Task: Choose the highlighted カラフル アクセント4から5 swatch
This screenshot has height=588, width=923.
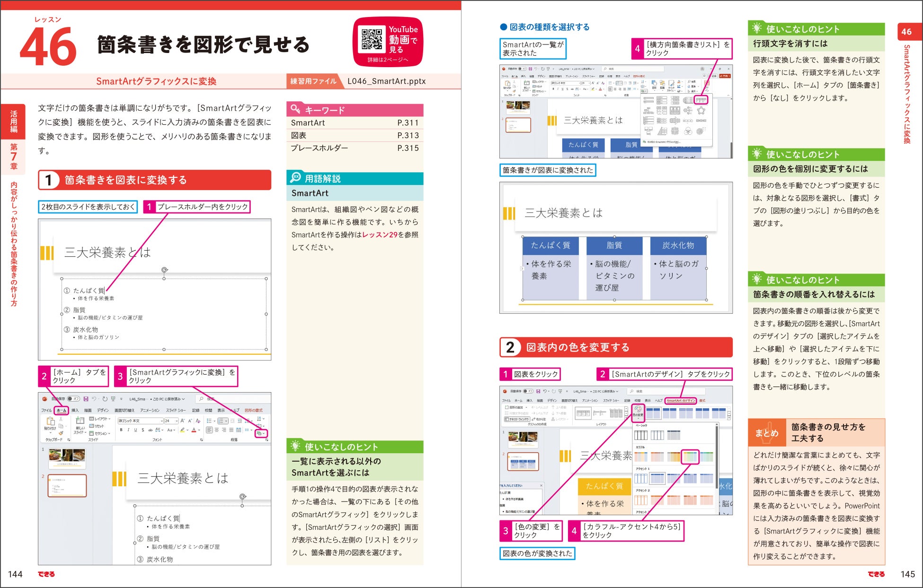Action: 690,456
